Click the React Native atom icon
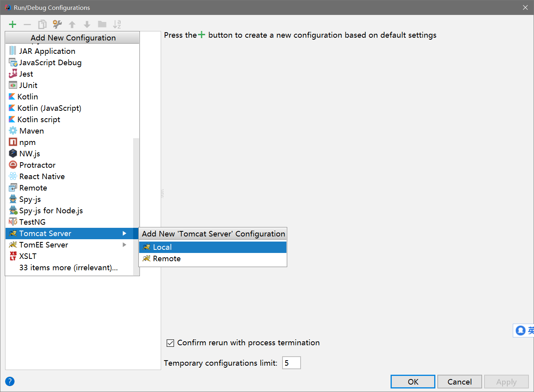 (x=13, y=176)
